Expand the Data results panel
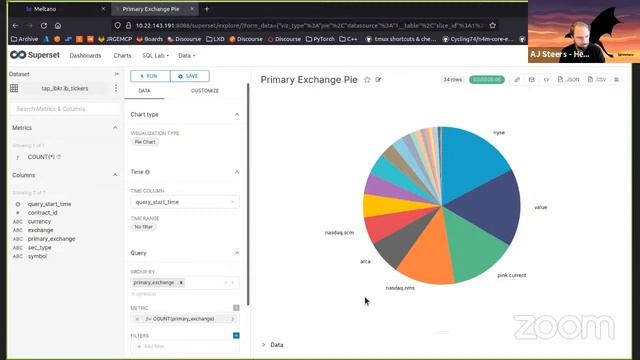The height and width of the screenshot is (360, 640). point(273,345)
